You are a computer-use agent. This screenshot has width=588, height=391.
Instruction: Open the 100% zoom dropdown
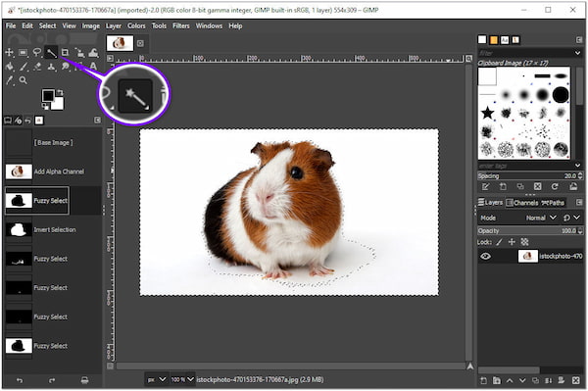coord(182,380)
